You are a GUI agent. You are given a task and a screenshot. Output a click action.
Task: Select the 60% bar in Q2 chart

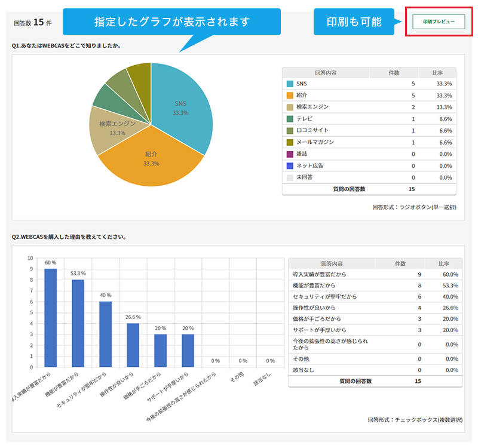click(x=51, y=318)
